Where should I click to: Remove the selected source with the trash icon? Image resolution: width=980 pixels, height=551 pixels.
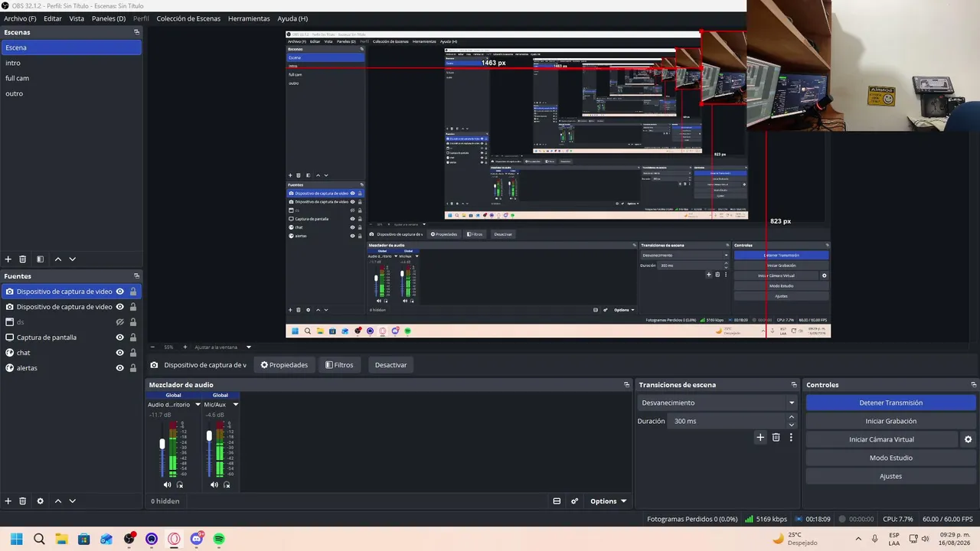(23, 501)
